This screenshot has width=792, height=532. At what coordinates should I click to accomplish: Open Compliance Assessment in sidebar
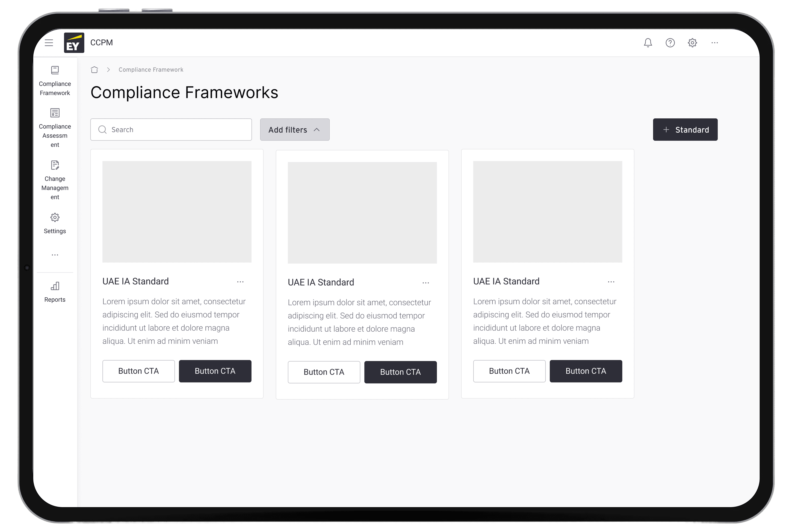click(x=55, y=128)
